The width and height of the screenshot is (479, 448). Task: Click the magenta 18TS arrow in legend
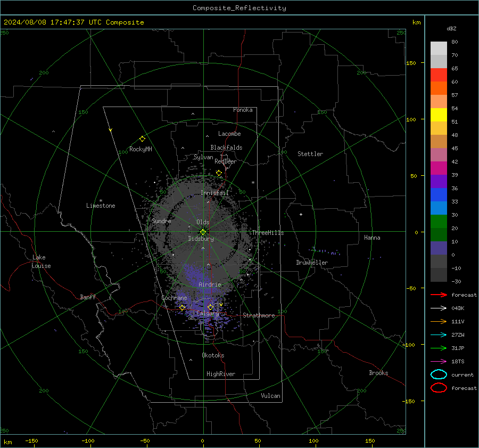(x=439, y=362)
